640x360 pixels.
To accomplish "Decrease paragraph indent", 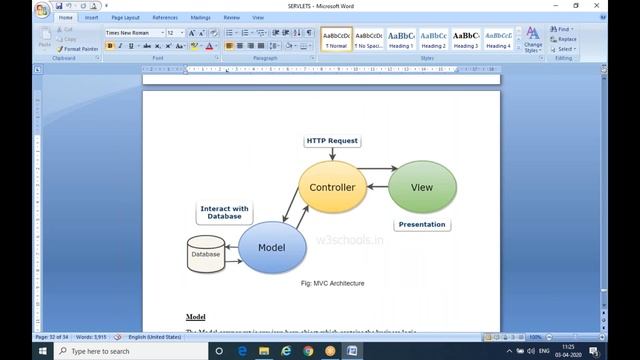I will click(x=276, y=33).
